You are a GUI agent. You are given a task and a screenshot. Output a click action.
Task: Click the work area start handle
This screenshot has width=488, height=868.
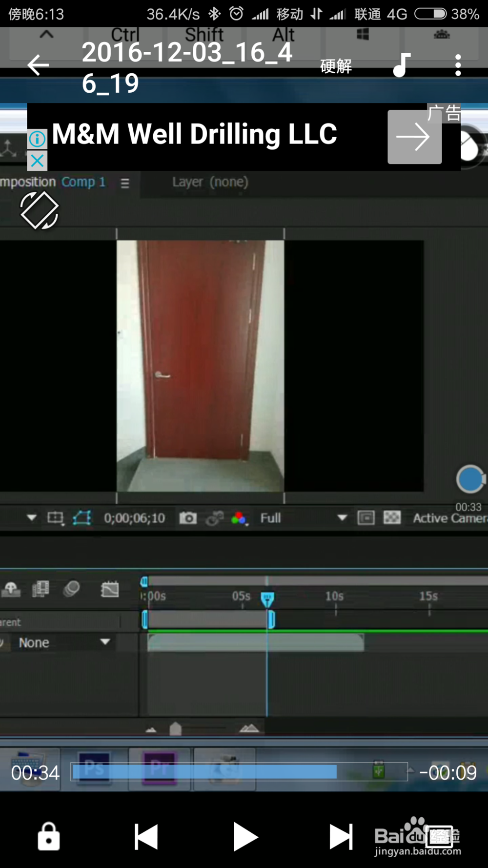(x=144, y=620)
